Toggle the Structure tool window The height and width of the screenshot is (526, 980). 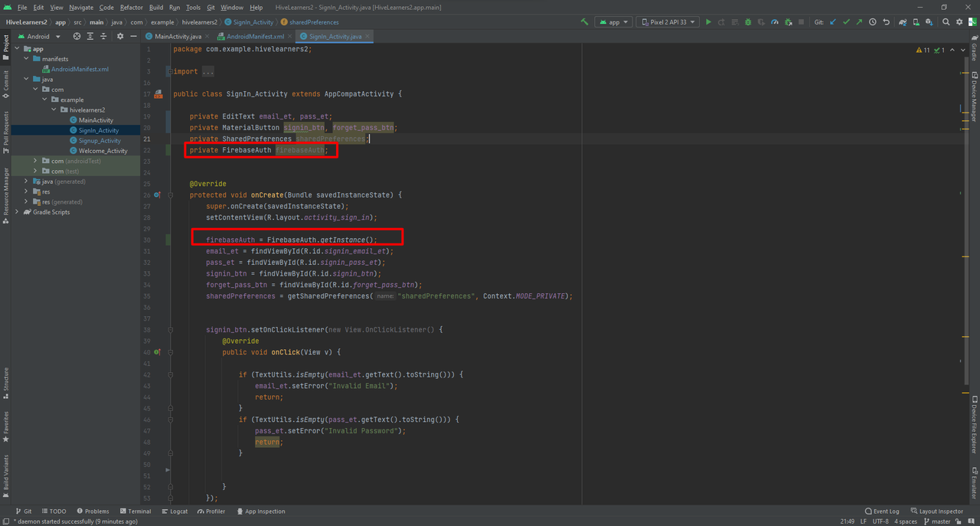6,383
